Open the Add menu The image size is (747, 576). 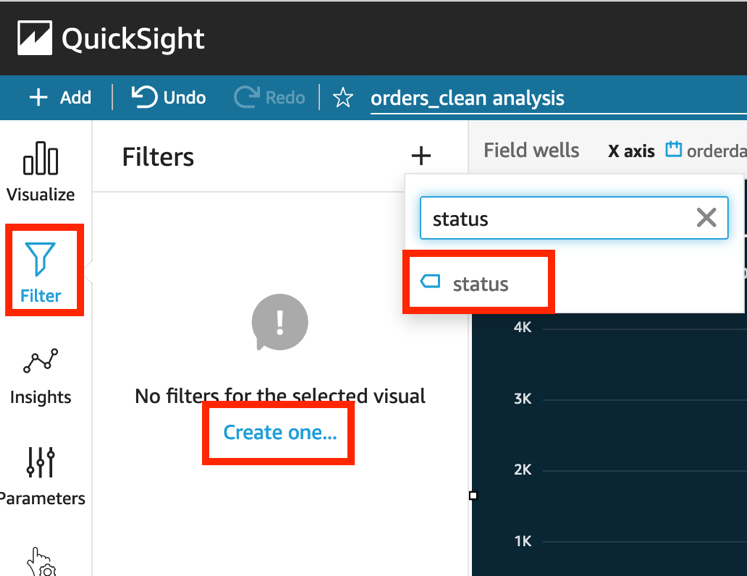60,98
